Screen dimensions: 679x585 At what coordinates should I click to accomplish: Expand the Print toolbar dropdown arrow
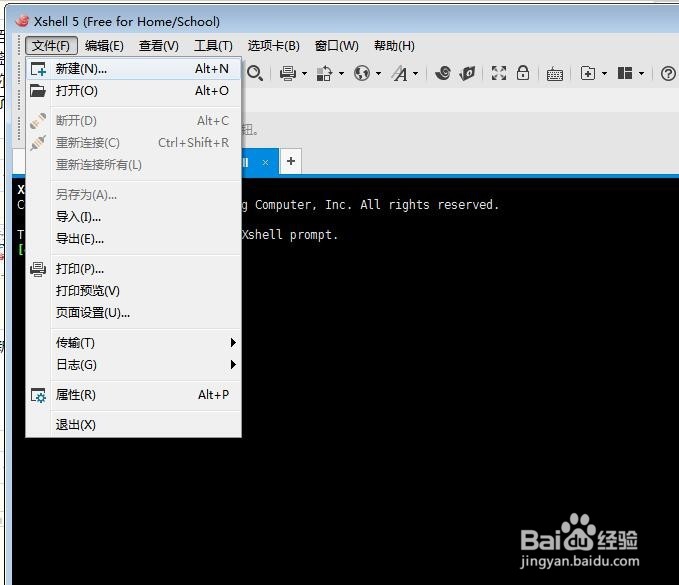304,74
